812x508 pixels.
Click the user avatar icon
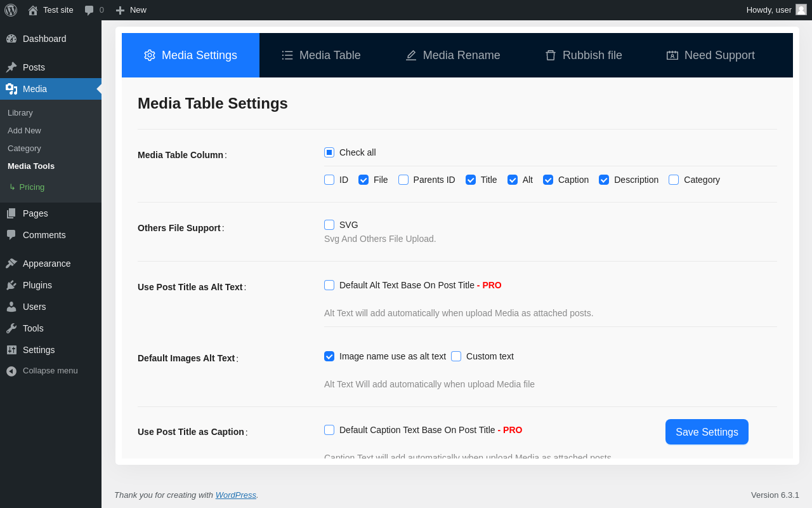coord(801,10)
